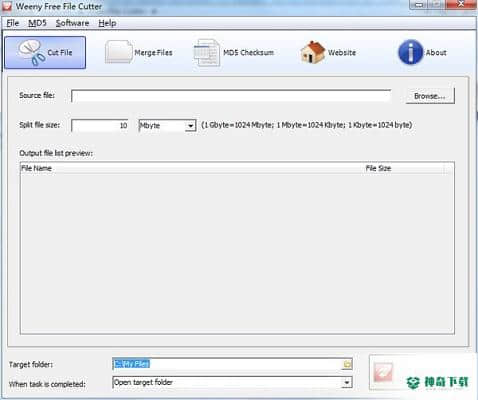The width and height of the screenshot is (478, 400).
Task: Open the Merge Files tool
Action: (x=139, y=52)
